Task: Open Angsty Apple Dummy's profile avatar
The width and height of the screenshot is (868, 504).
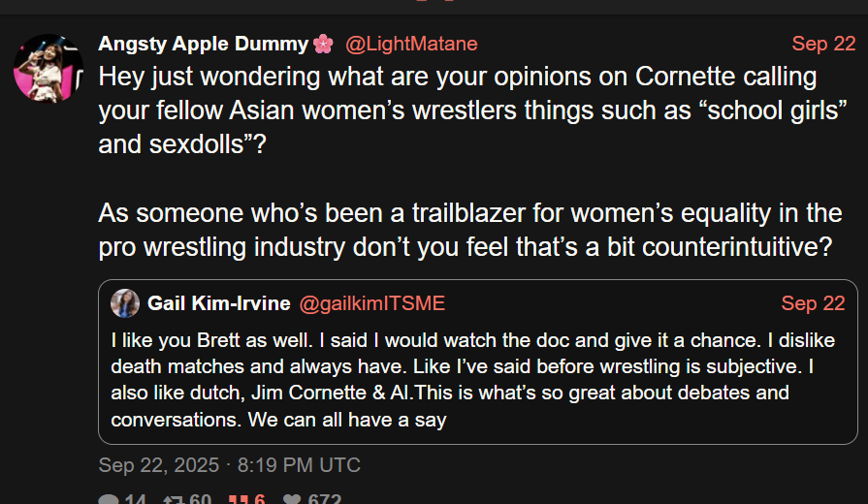Action: point(48,69)
